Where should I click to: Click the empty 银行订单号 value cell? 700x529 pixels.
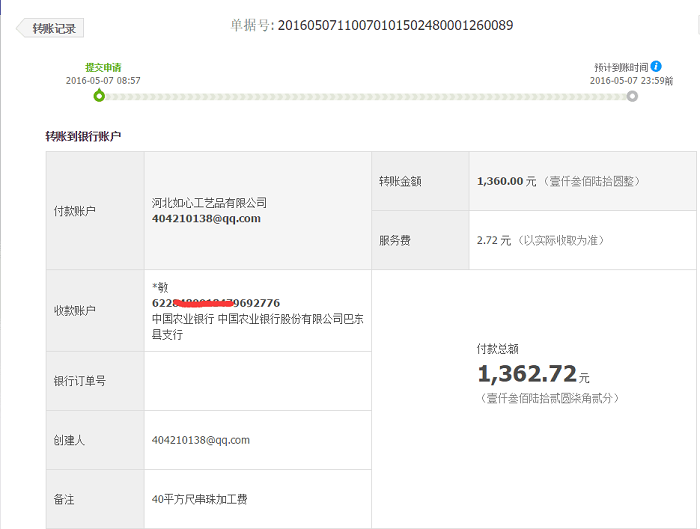click(257, 381)
